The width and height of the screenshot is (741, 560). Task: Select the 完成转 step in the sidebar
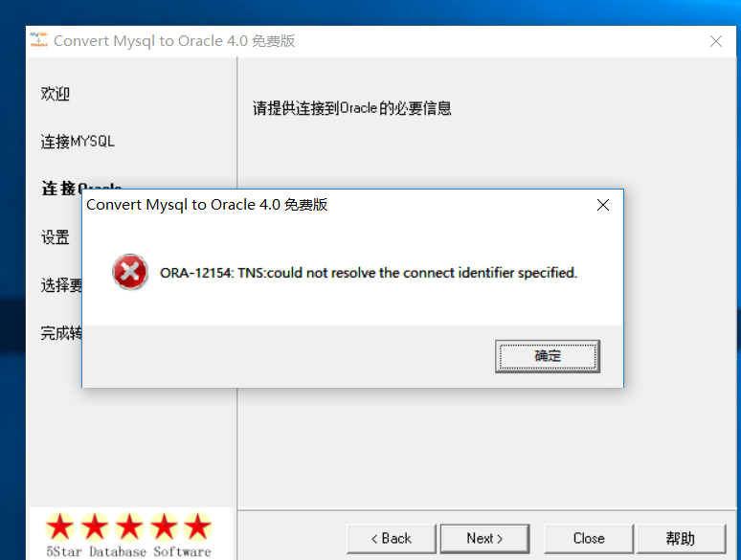61,333
